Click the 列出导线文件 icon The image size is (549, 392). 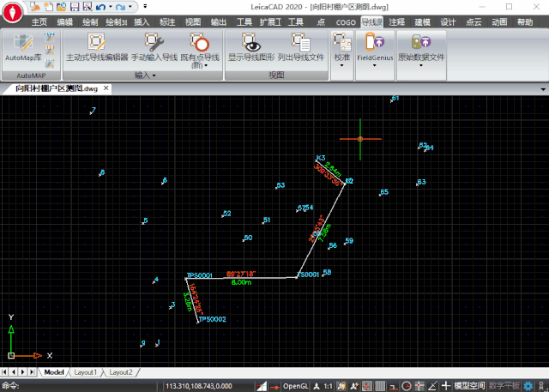tap(300, 43)
